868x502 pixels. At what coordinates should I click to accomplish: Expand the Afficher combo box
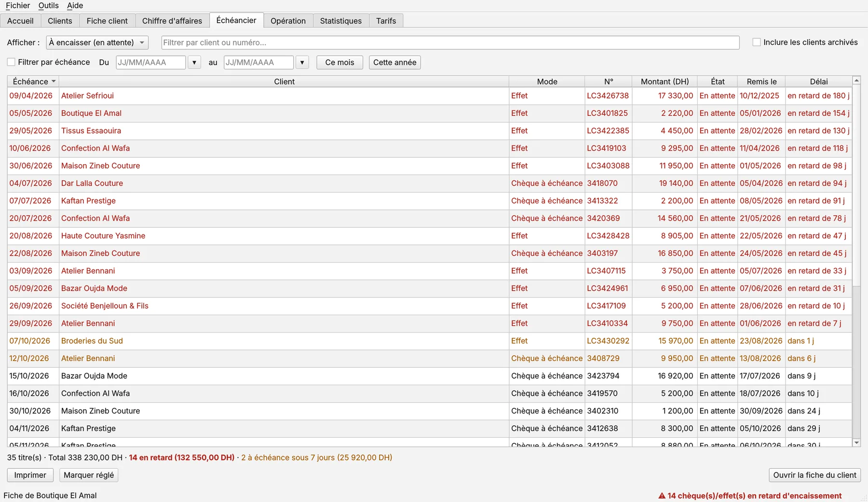[x=97, y=42]
